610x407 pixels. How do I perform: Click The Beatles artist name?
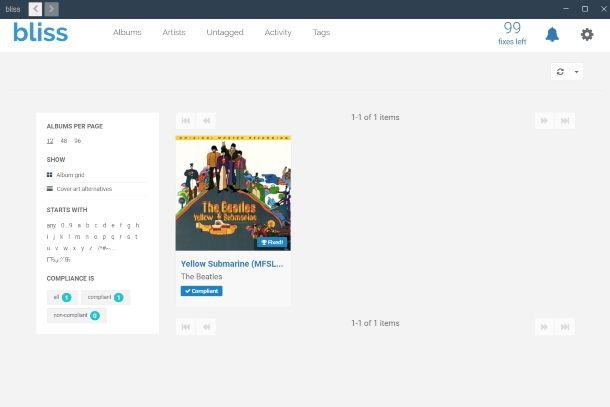pyautogui.click(x=202, y=277)
